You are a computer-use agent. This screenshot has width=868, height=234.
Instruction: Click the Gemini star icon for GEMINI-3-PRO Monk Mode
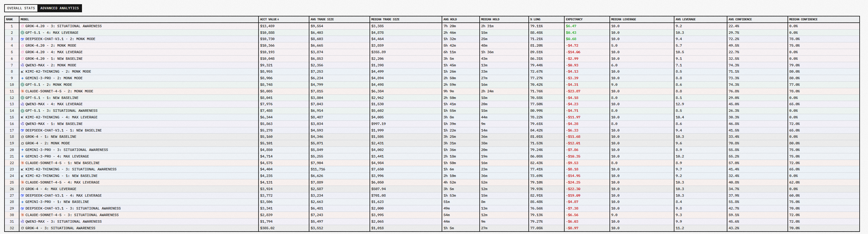click(x=22, y=78)
